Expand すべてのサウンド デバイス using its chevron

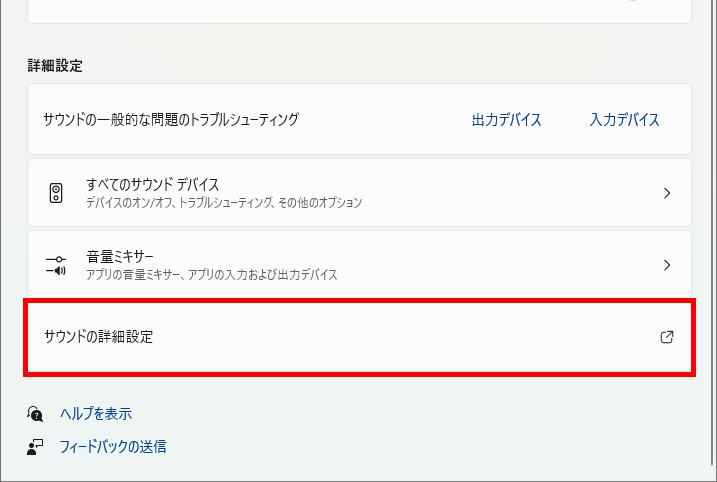click(x=667, y=193)
